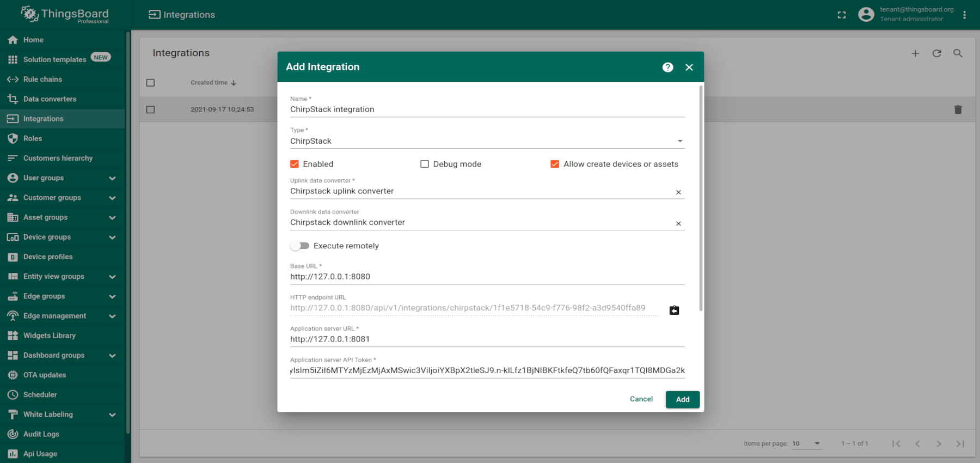Jump to the last page
The width and height of the screenshot is (980, 463).
tap(960, 443)
